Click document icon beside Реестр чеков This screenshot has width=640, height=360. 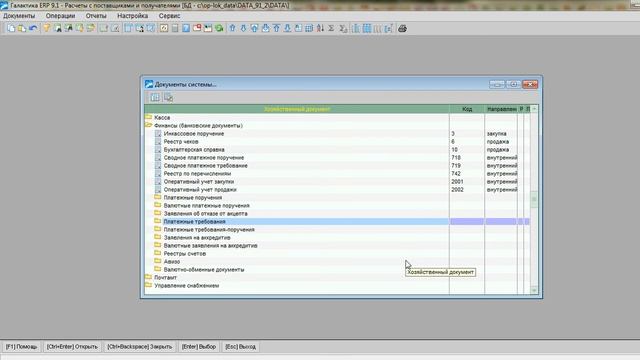[158, 142]
